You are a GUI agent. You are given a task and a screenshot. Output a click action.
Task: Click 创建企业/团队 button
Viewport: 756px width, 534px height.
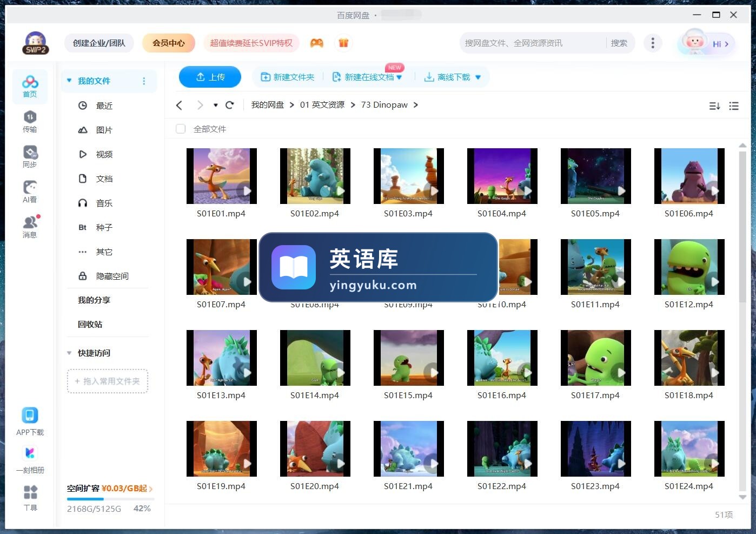point(99,43)
